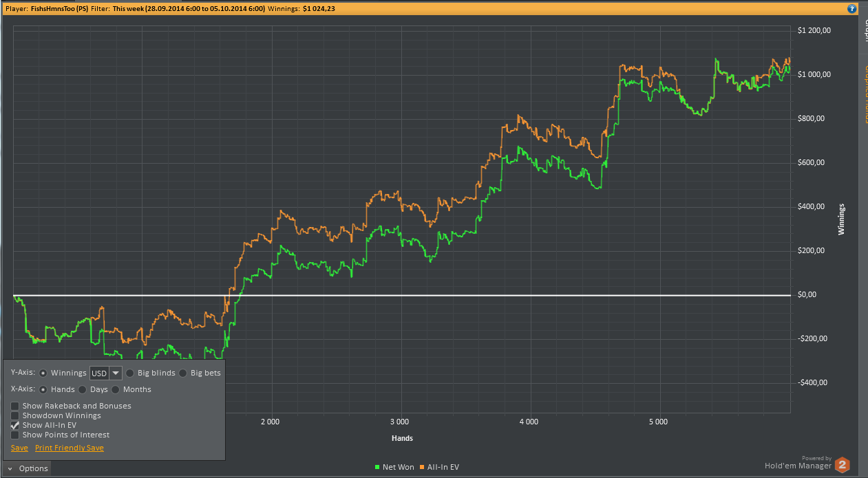Uncheck Show All-In EV
Viewport: 868px width, 478px height.
[x=15, y=425]
